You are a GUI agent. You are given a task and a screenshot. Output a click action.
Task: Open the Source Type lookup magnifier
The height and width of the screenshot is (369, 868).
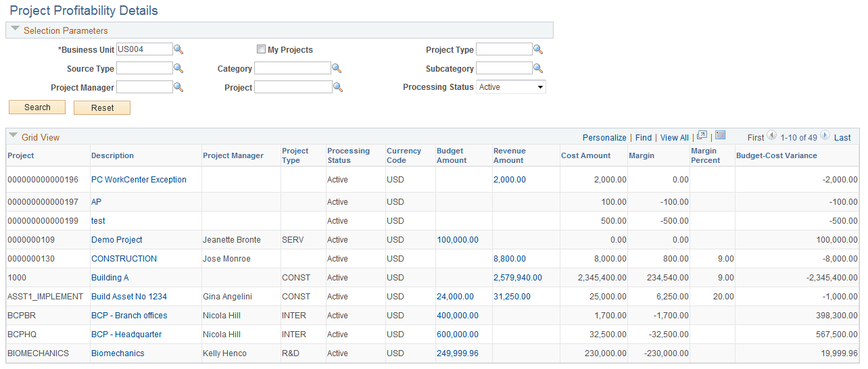coord(178,68)
